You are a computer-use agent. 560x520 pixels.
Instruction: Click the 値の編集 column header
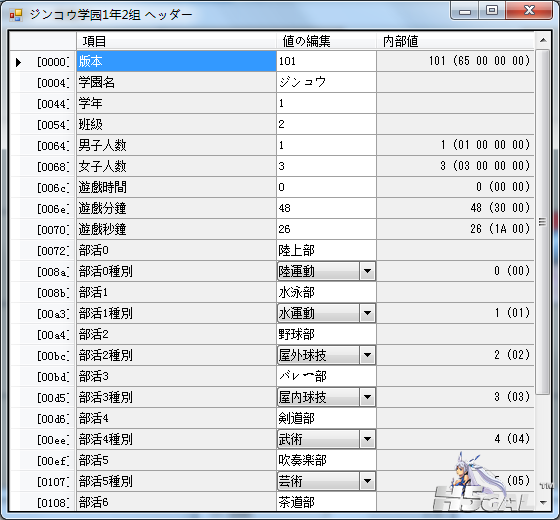pyautogui.click(x=326, y=41)
